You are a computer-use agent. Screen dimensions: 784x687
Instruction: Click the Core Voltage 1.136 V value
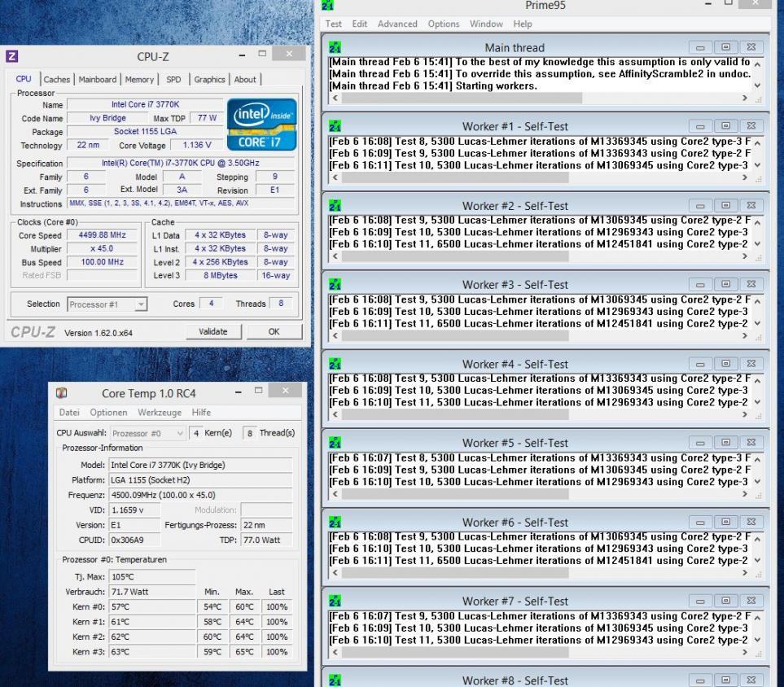click(197, 145)
